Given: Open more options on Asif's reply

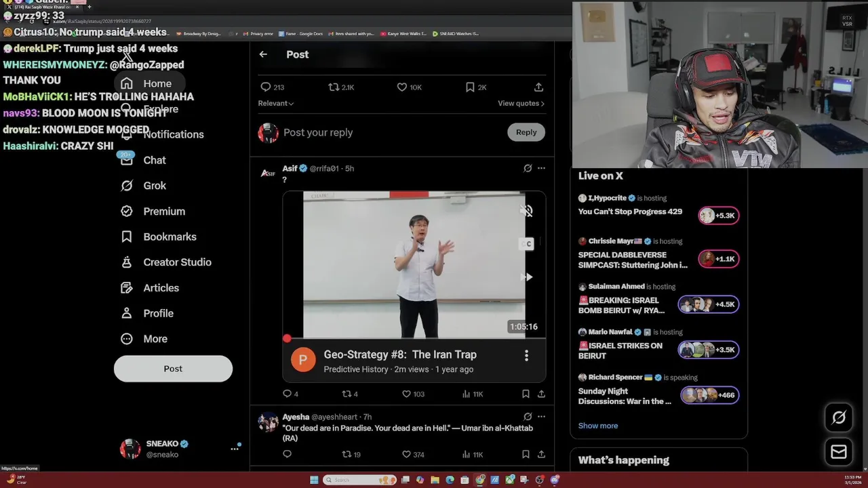Looking at the screenshot, I should point(541,168).
